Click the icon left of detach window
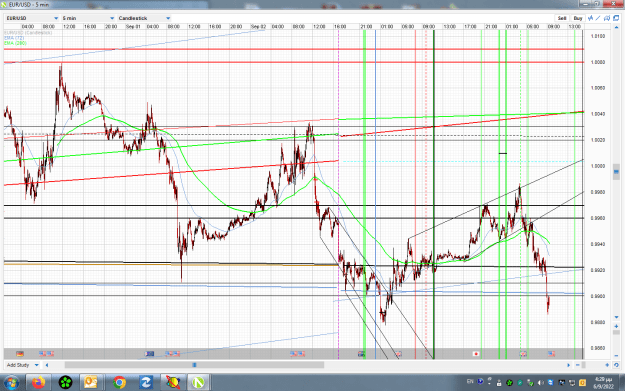 607,18
